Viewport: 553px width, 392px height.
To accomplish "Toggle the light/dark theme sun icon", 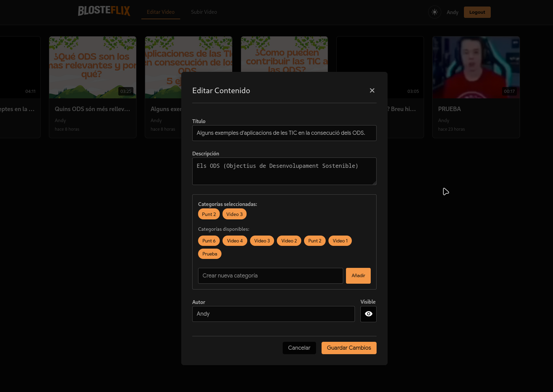I will [x=435, y=12].
